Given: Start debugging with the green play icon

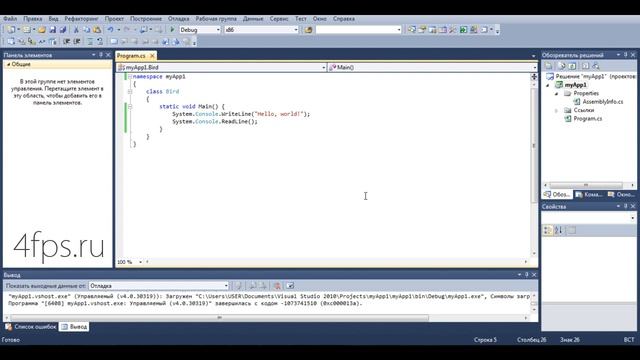Looking at the screenshot, I should 172,30.
